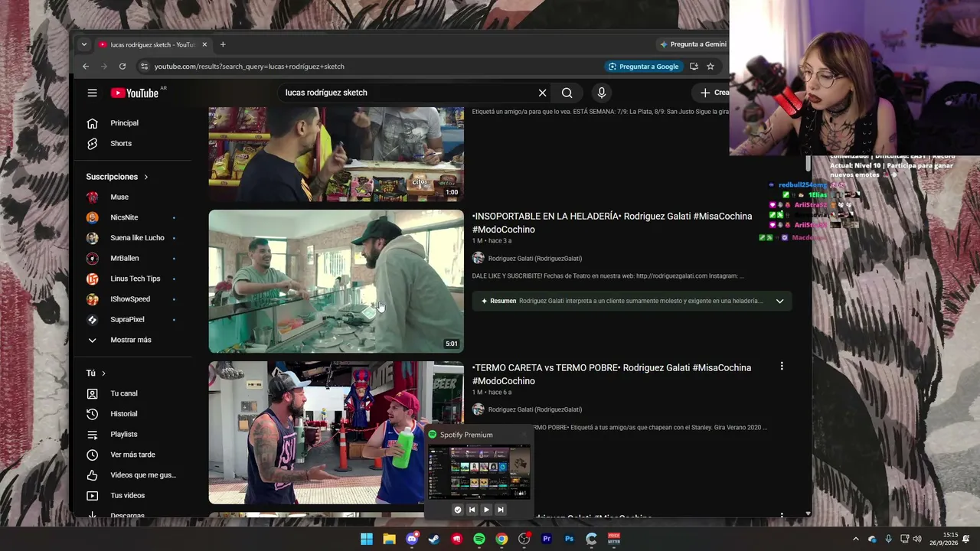Screen dimensions: 980x551
Task: Play the track in Spotify preview
Action: 486,510
